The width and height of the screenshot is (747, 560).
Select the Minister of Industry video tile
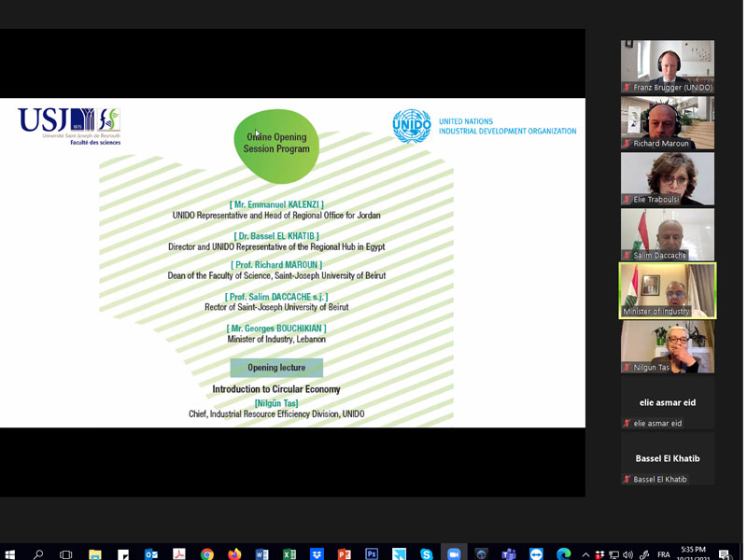[x=667, y=290]
